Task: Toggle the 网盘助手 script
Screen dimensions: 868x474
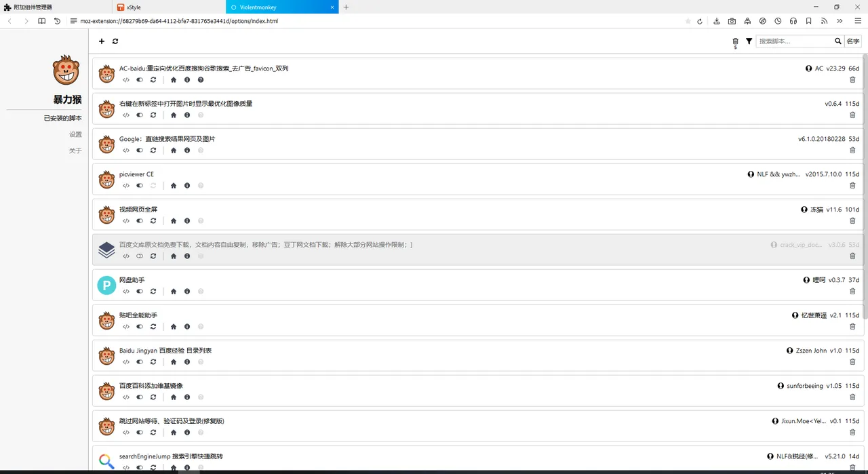Action: [140, 292]
